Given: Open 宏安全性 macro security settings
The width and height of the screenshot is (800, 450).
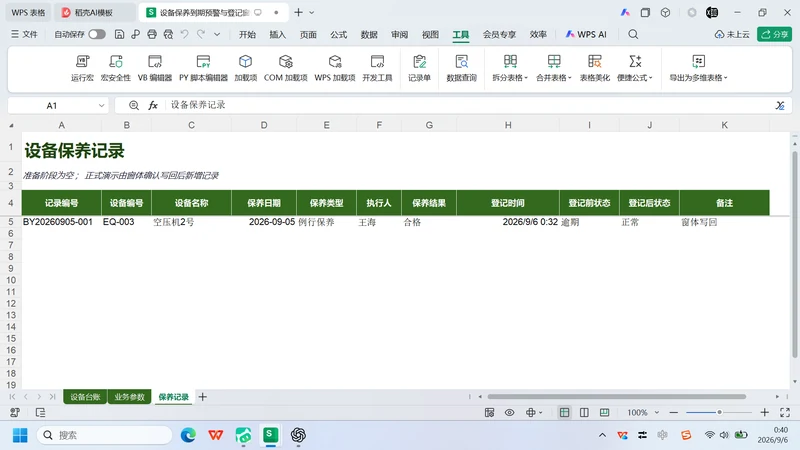Looking at the screenshot, I should point(116,68).
